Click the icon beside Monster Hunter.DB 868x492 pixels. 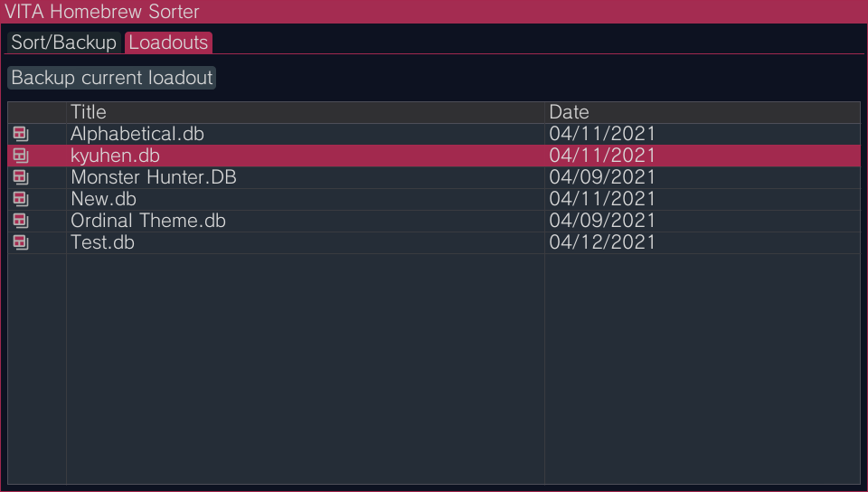click(x=21, y=177)
